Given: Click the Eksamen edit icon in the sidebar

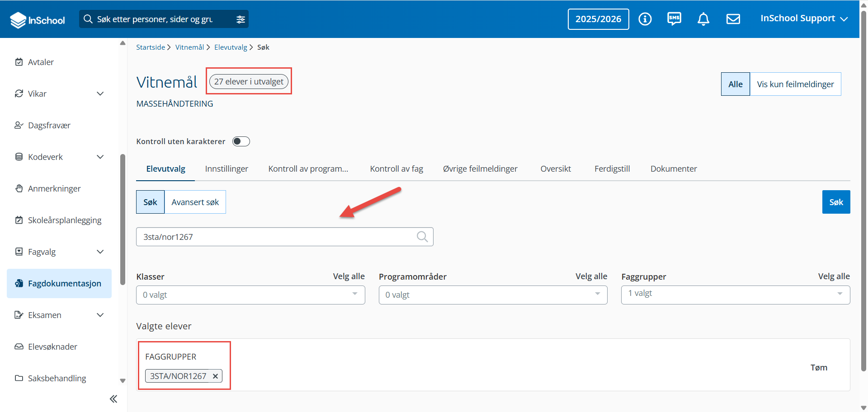Looking at the screenshot, I should [x=19, y=315].
